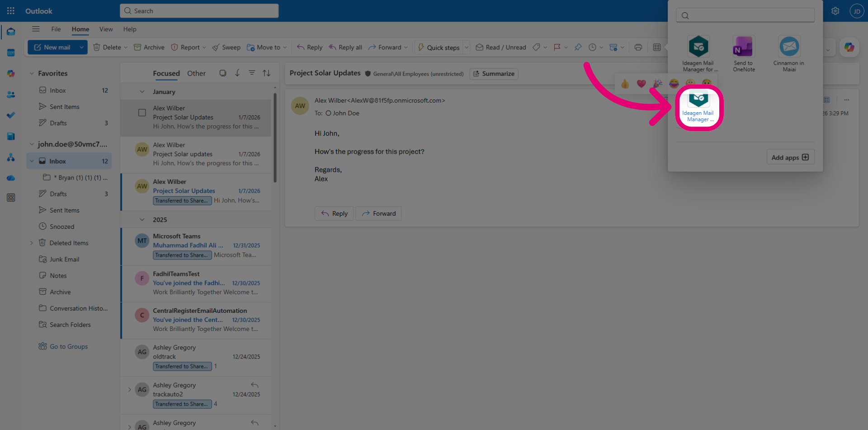Open Copilot icon at top right
Viewport: 868px width, 430px height.
(x=849, y=47)
